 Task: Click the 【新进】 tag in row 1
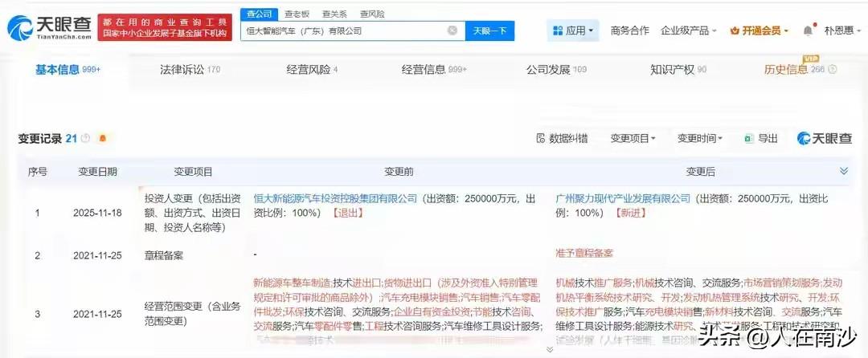click(631, 213)
